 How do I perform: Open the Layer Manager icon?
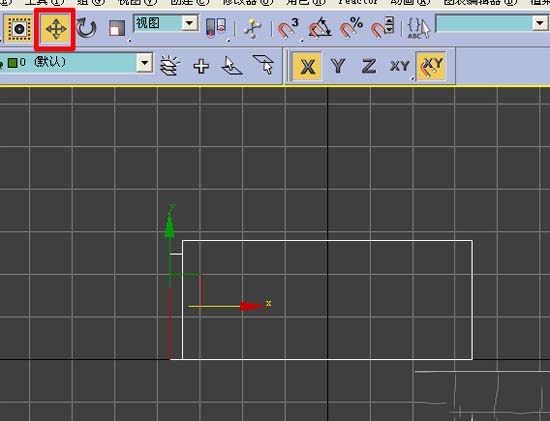pyautogui.click(x=170, y=66)
